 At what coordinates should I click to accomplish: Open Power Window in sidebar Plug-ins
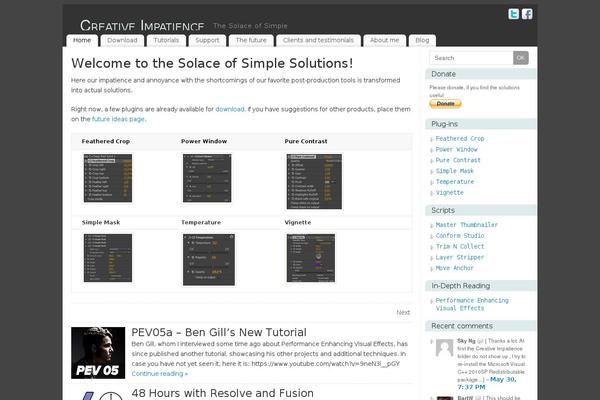[x=457, y=149]
